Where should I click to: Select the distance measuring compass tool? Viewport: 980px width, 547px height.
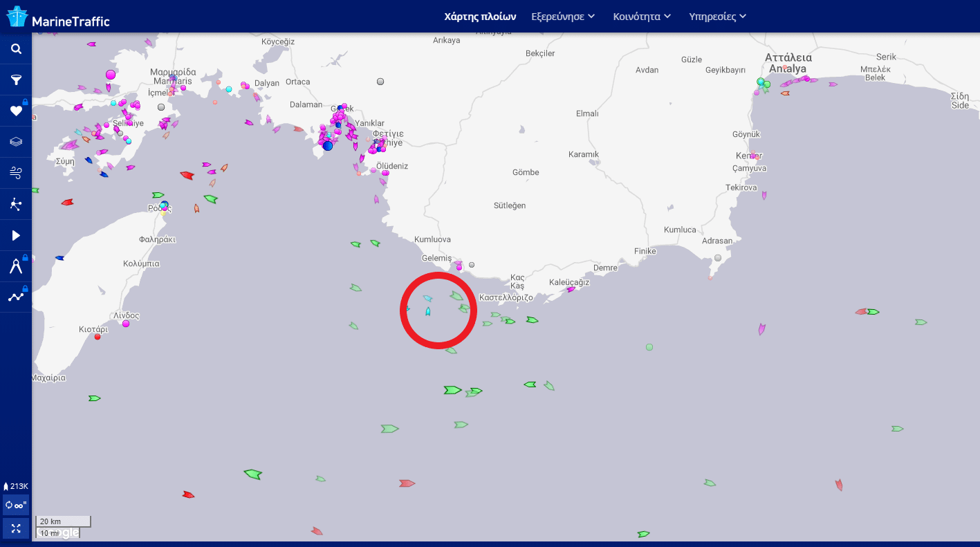tap(16, 266)
